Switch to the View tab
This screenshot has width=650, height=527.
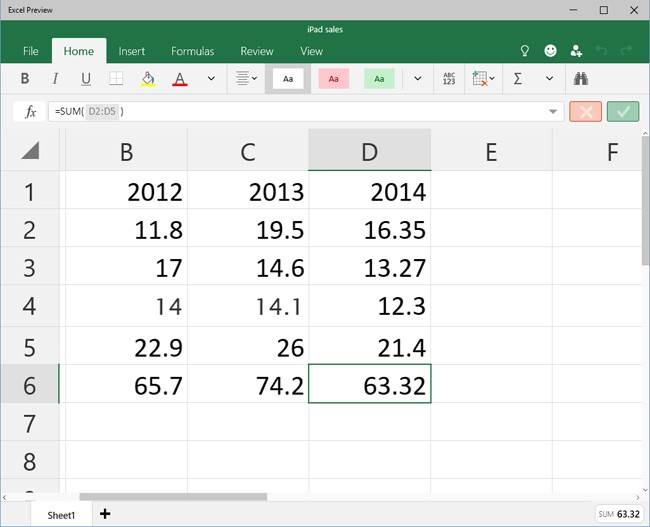pos(312,51)
